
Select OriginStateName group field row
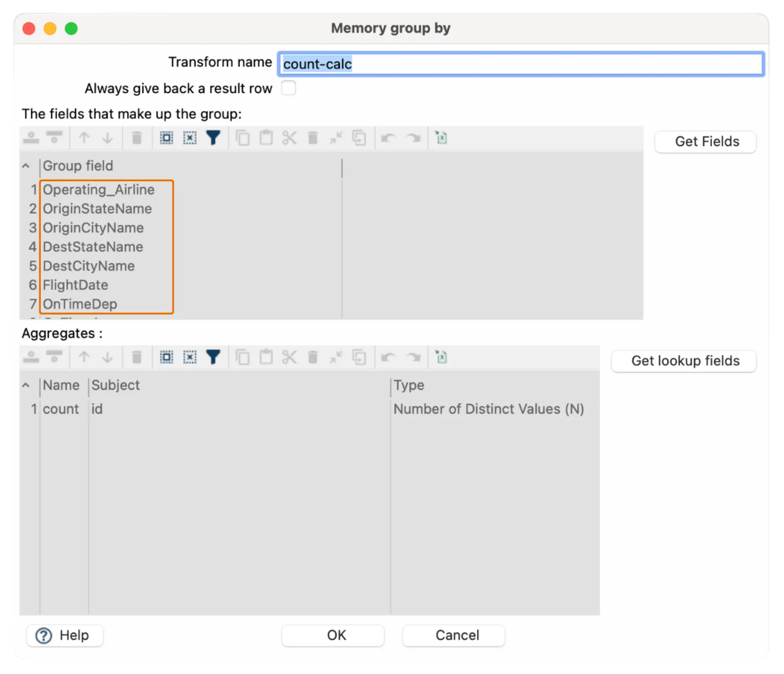(x=97, y=209)
